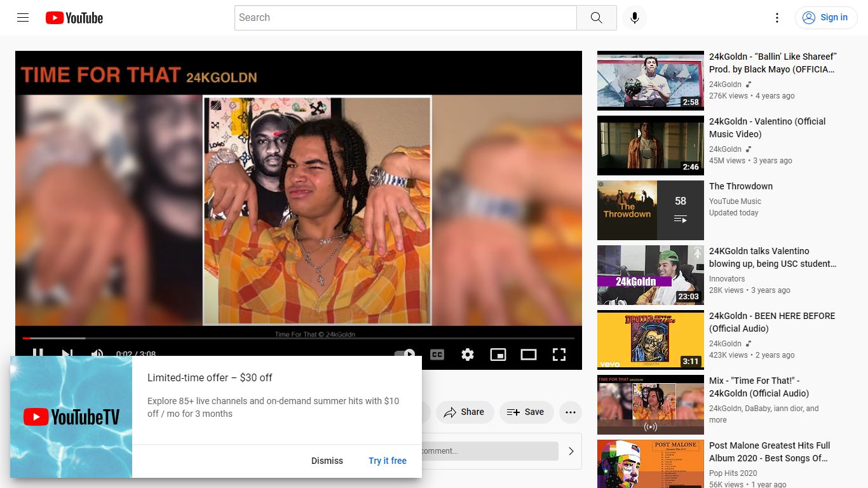868x488 pixels.
Task: Open BEEN HERE BEFORE (Official Audio) title
Action: pos(772,322)
